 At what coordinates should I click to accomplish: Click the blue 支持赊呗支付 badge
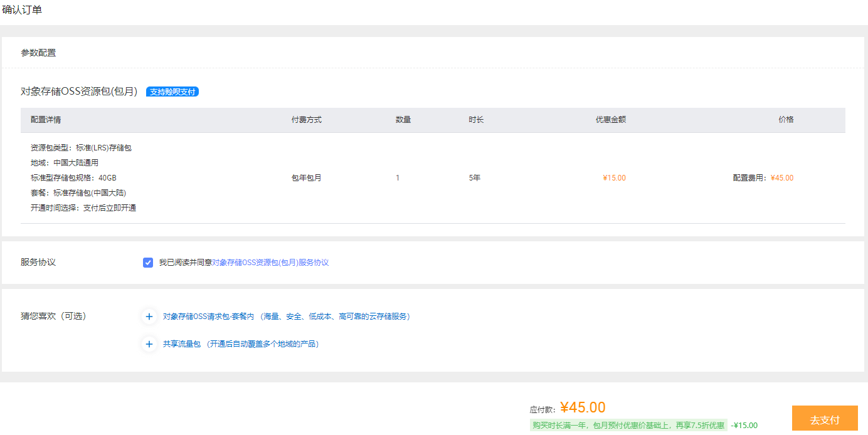pos(172,92)
